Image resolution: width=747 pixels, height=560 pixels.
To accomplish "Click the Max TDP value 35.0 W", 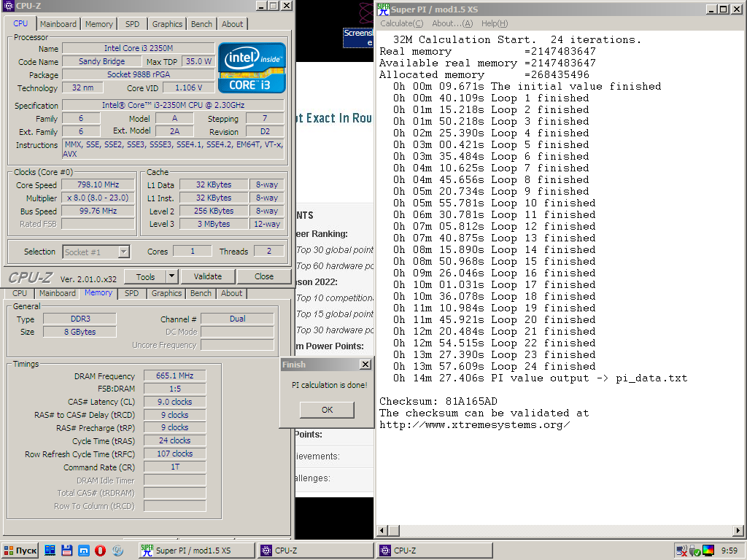I will tap(198, 61).
